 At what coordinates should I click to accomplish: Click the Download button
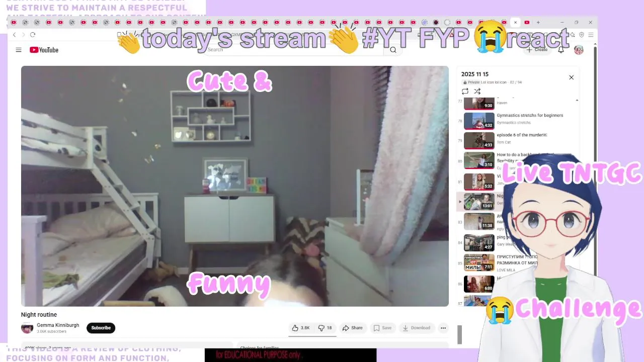[x=416, y=328]
